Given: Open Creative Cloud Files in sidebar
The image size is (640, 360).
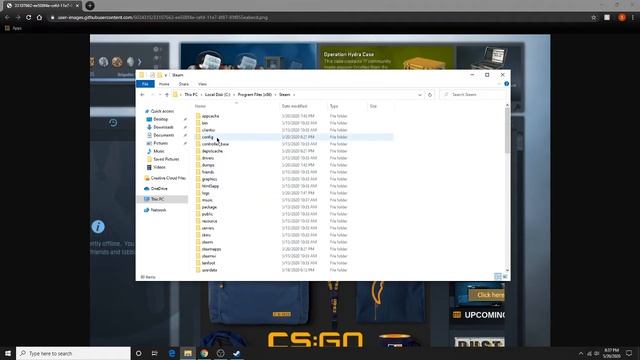Looking at the screenshot, I should coord(167,178).
